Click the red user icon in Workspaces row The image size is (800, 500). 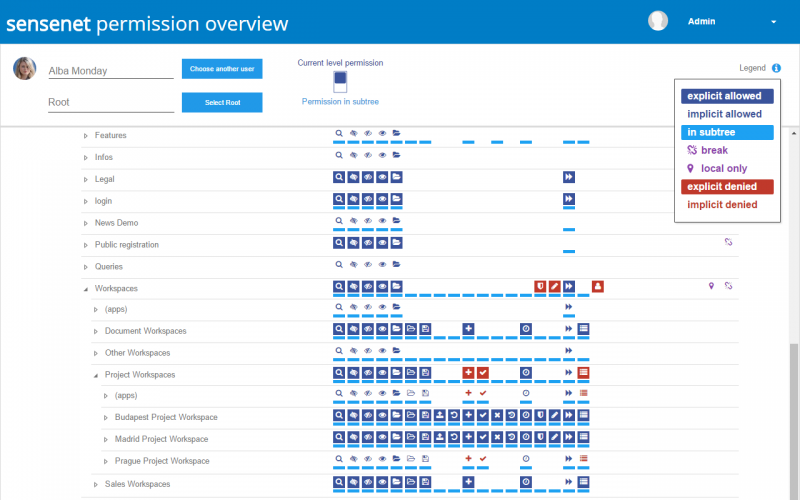pos(597,286)
